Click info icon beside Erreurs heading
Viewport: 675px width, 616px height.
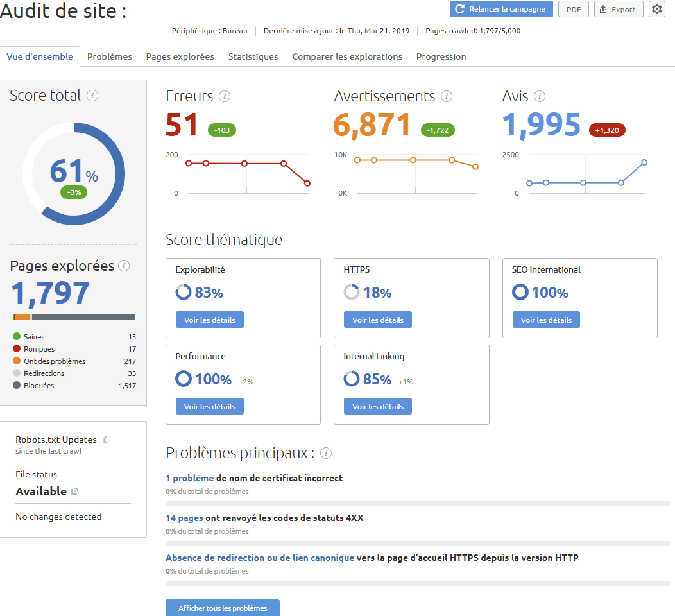224,96
